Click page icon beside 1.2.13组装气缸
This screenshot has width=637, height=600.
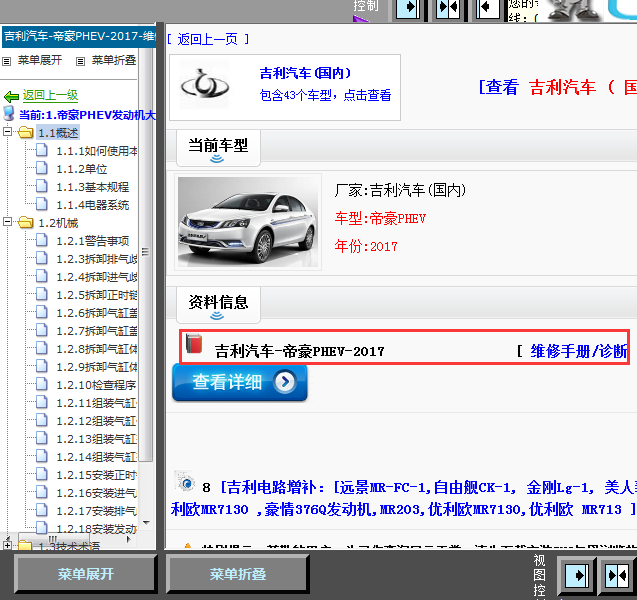(41, 438)
